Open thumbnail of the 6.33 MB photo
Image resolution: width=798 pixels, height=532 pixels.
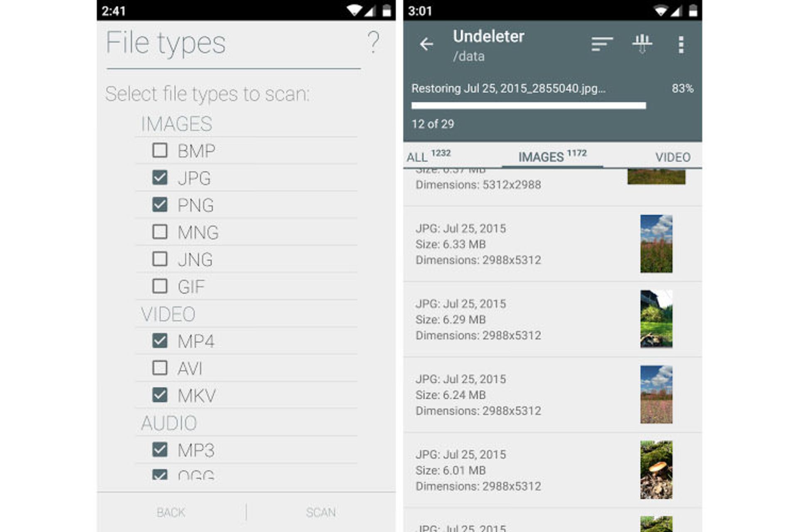656,244
